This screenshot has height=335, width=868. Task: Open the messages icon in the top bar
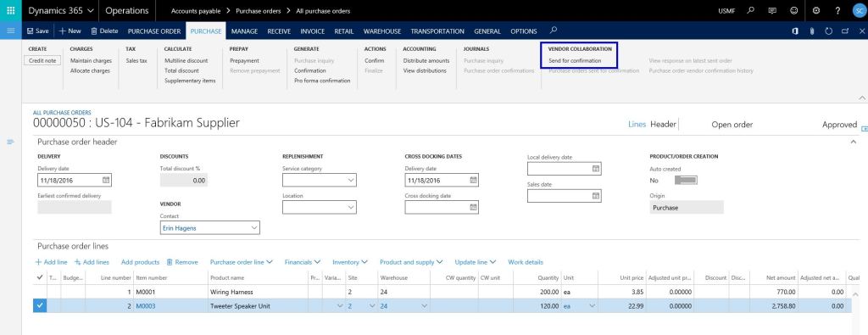(772, 10)
